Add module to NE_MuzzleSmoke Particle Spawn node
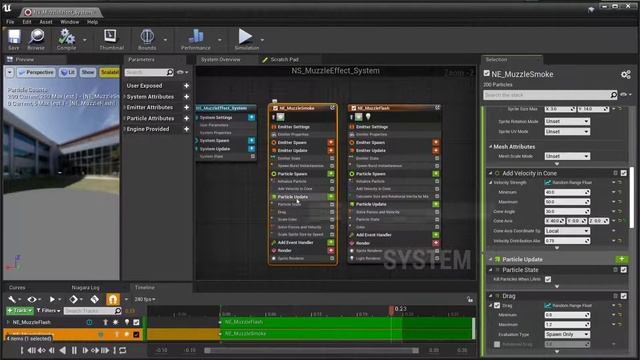This screenshot has width=640, height=360. pos(331,174)
